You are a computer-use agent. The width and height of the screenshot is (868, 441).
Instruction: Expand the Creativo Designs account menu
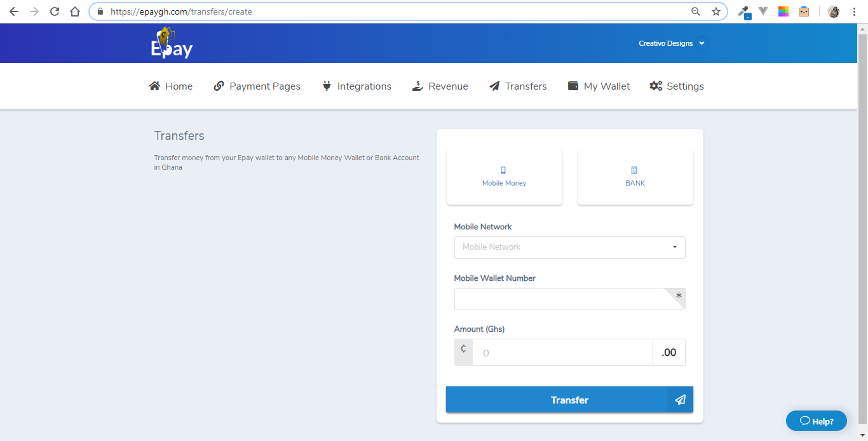pyautogui.click(x=672, y=43)
